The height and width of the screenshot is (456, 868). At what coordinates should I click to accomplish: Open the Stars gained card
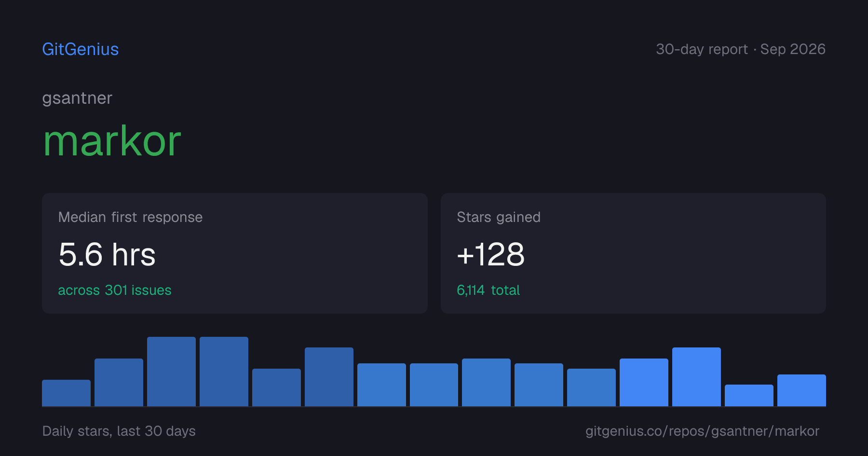coord(633,253)
